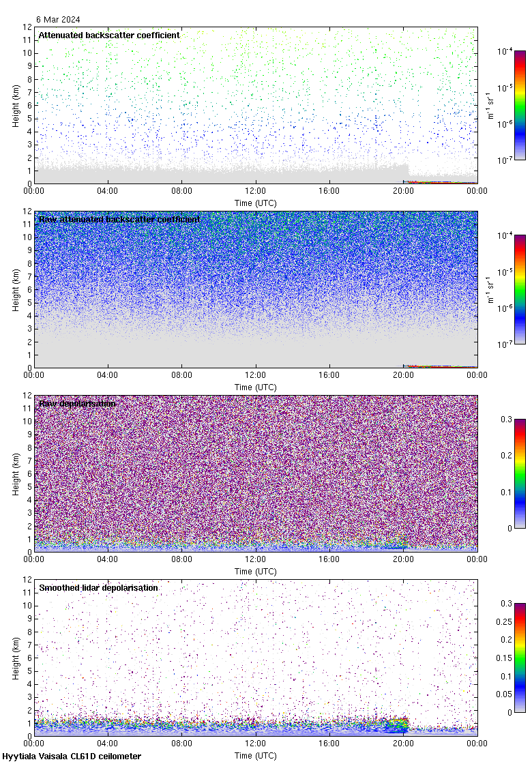Select 'Height (km)' label of Smoothed depolarisation panel

point(16,658)
